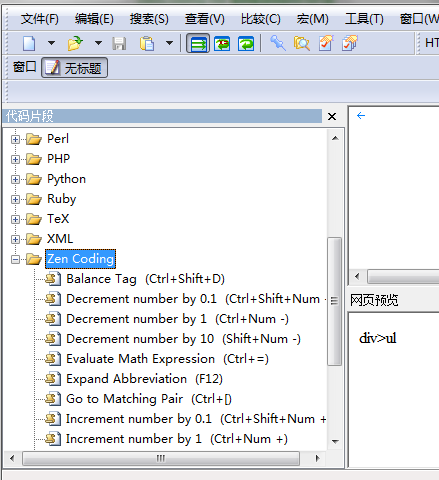Select Expand Abbreviation (F12) snippet
The width and height of the screenshot is (439, 480).
pyautogui.click(x=144, y=379)
